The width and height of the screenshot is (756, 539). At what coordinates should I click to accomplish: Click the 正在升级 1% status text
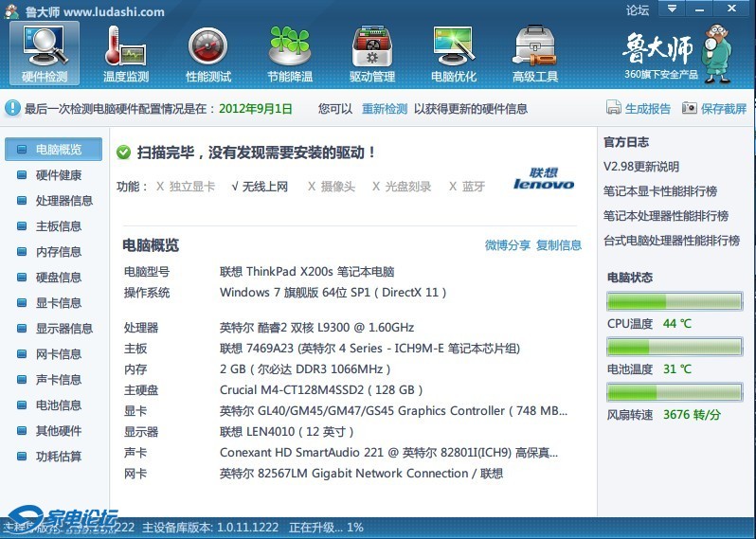(x=326, y=528)
